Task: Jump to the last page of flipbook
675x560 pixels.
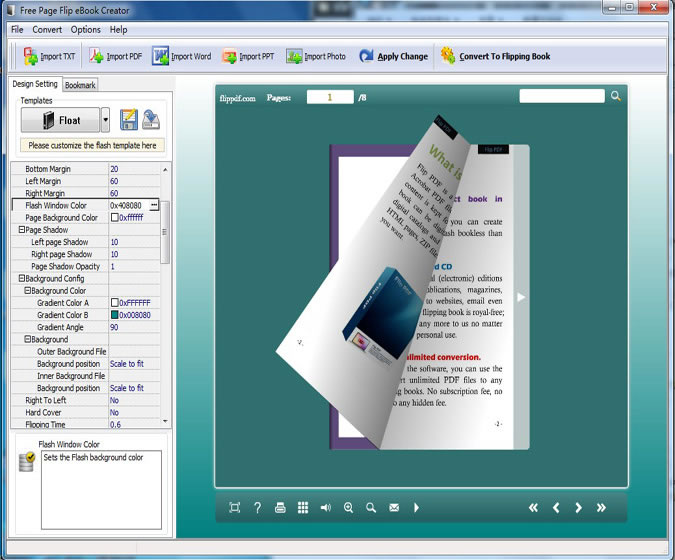Action: click(x=601, y=508)
